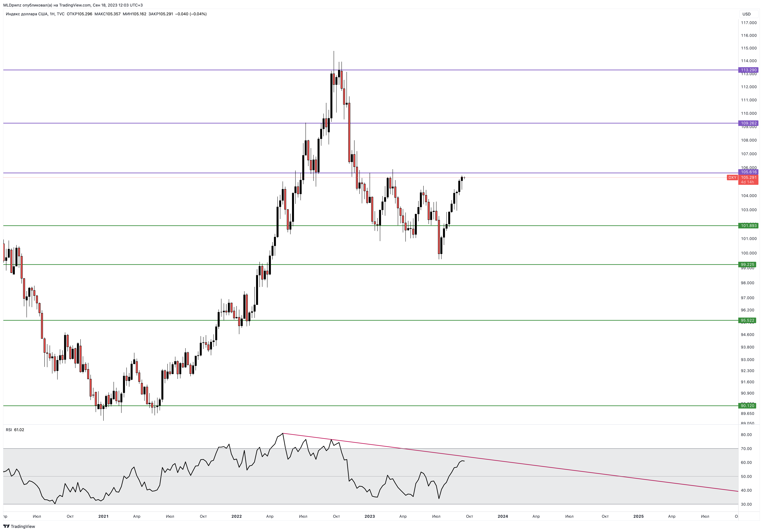Screen dimensions: 763x532
Task: Click the 70.00 RSI scale value
Action: pyautogui.click(x=746, y=449)
